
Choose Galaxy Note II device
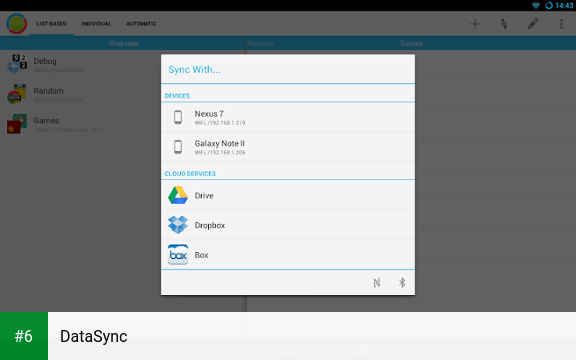[x=288, y=147]
